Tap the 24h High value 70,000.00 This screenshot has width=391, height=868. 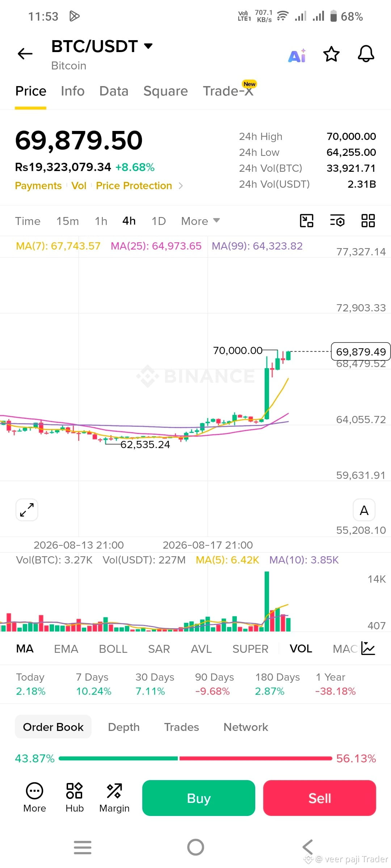tap(351, 137)
